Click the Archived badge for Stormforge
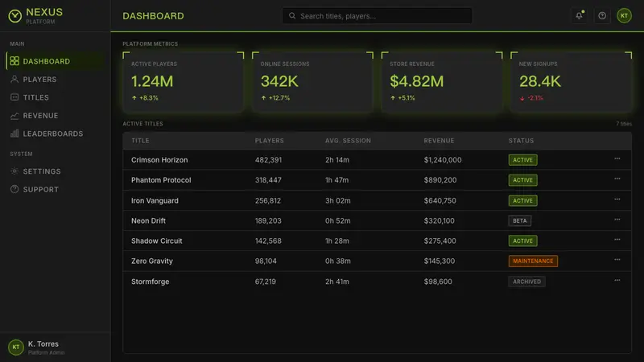The height and width of the screenshot is (362, 644). pyautogui.click(x=526, y=282)
